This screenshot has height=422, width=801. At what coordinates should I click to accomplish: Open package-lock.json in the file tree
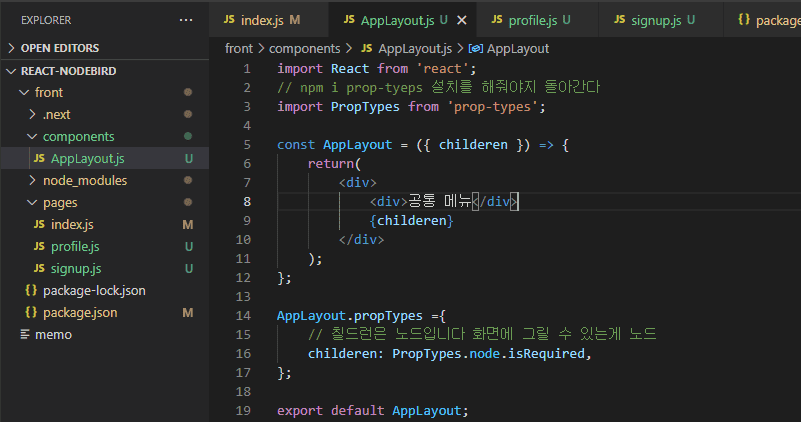(104, 290)
